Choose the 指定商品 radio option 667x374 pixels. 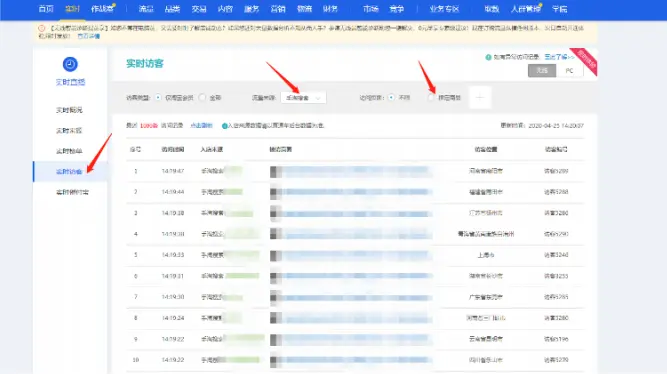[x=430, y=97]
